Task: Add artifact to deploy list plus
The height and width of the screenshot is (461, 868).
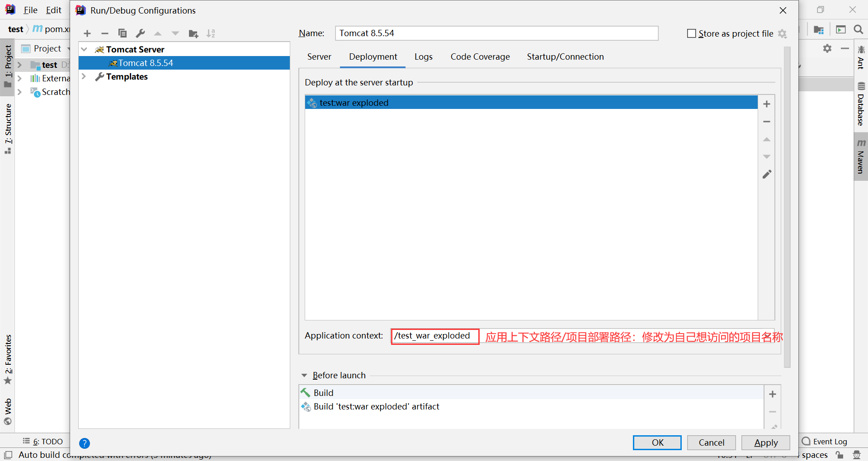Action: pyautogui.click(x=767, y=104)
